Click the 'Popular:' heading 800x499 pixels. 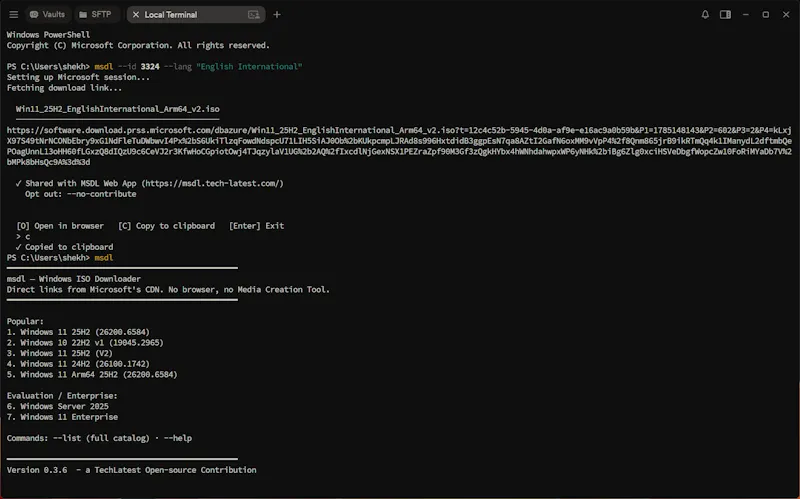tap(25, 321)
